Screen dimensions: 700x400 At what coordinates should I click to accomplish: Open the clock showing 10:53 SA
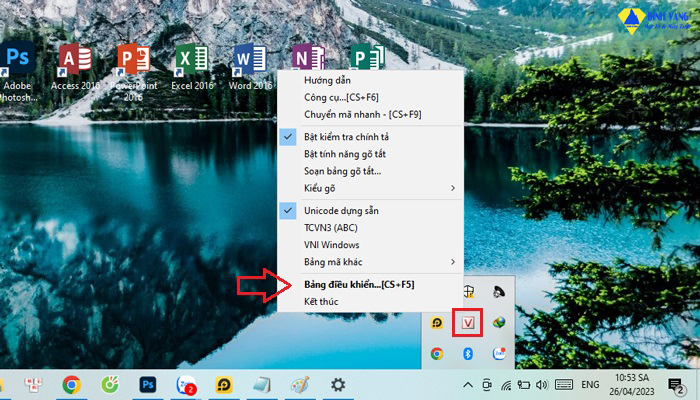(x=632, y=385)
